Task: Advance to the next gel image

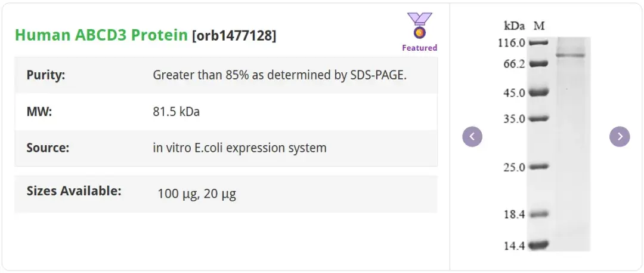Action: click(x=620, y=137)
